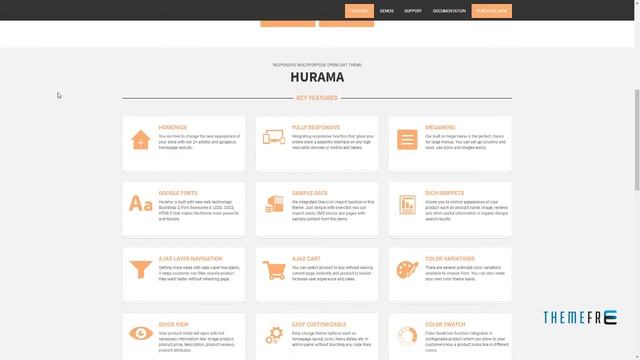Click the Color Swatch heading
This screenshot has width=640, height=360.
[445, 324]
